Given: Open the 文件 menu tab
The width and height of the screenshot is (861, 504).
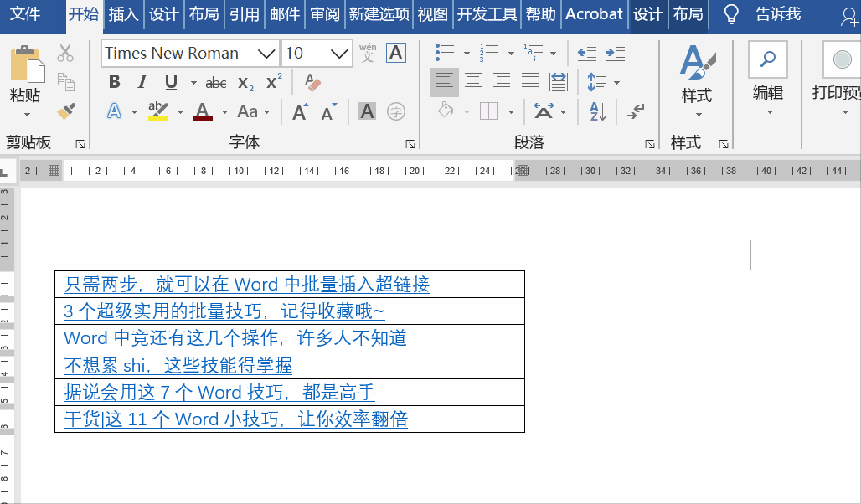Looking at the screenshot, I should click(x=25, y=13).
